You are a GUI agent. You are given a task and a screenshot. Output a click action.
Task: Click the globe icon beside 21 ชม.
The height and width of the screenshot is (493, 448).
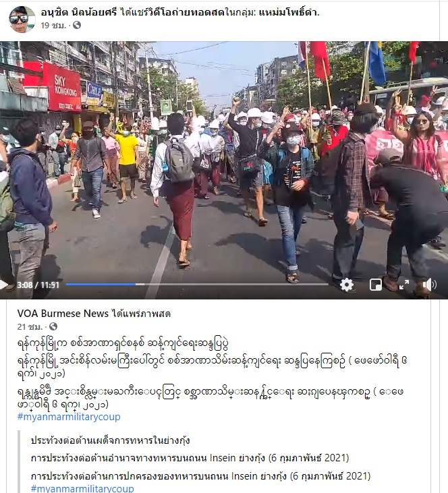[53, 326]
